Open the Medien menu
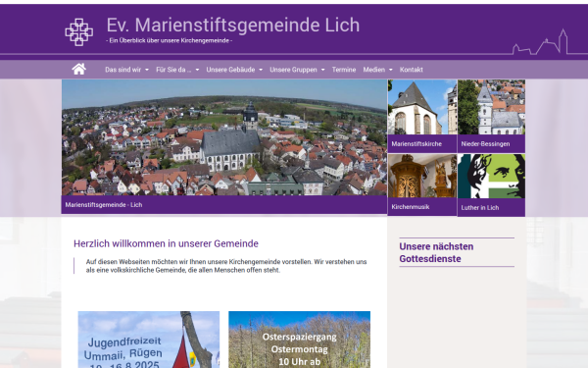This screenshot has width=588, height=368. [x=374, y=70]
